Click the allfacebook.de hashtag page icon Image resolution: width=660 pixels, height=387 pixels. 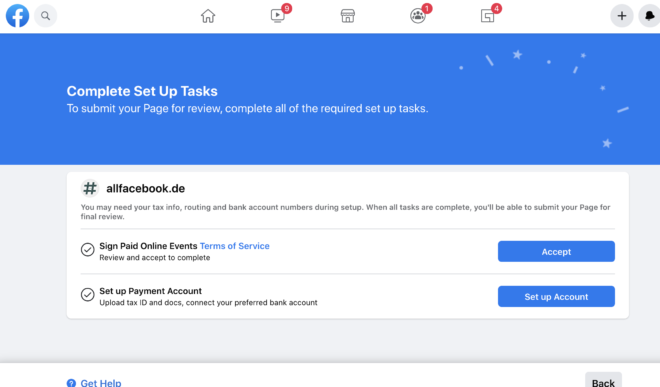90,188
